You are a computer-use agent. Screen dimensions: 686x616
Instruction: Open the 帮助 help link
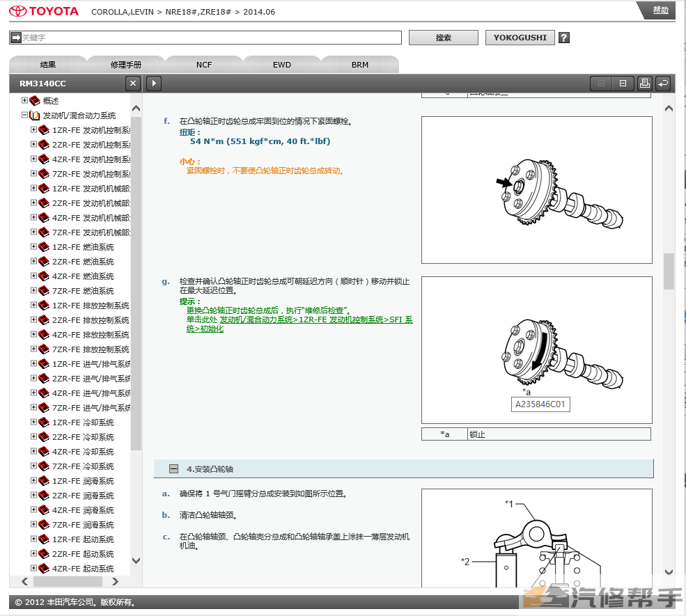(660, 10)
